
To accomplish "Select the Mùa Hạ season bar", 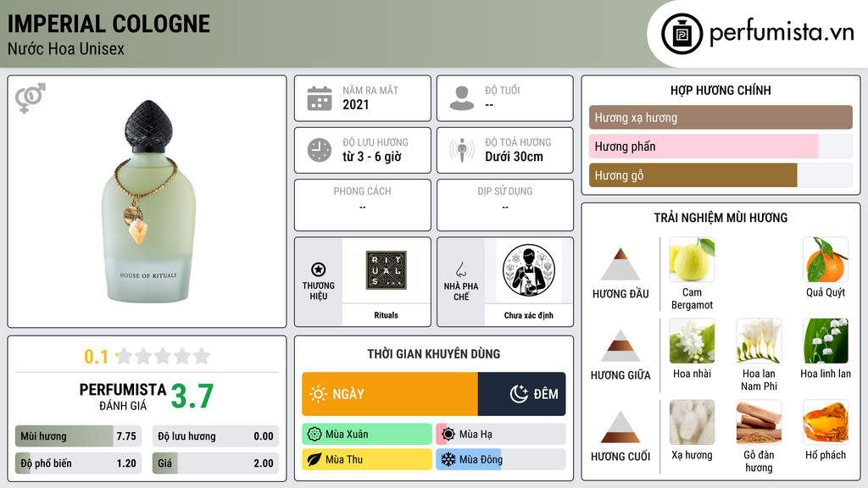I will [501, 435].
